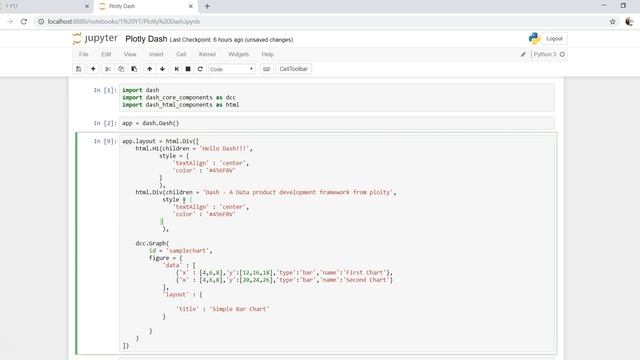The image size is (640, 360).
Task: Run the cell using the run icon
Action: (x=176, y=69)
